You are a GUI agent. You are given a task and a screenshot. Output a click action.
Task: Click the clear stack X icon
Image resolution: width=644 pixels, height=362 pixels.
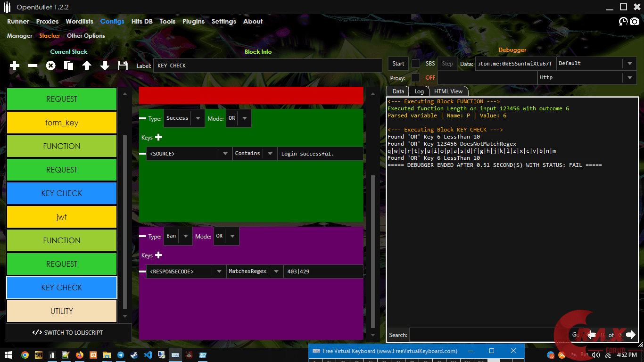click(x=50, y=66)
